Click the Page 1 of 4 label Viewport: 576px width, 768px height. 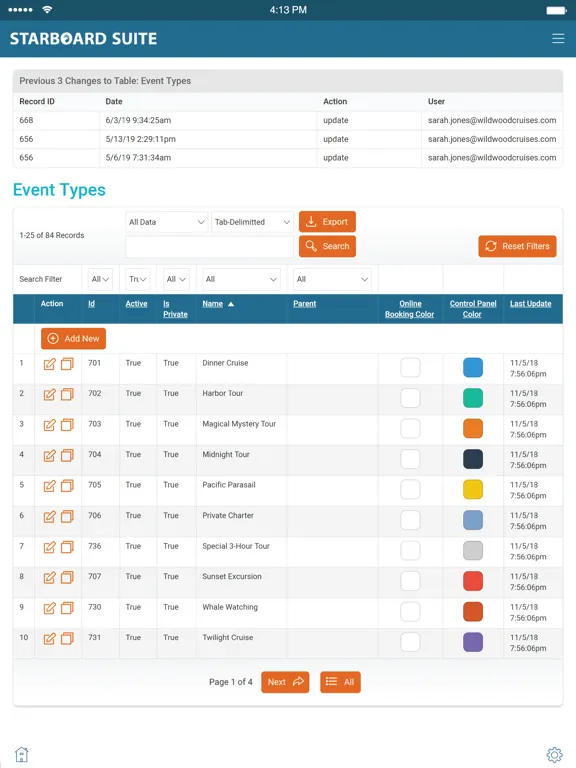231,682
